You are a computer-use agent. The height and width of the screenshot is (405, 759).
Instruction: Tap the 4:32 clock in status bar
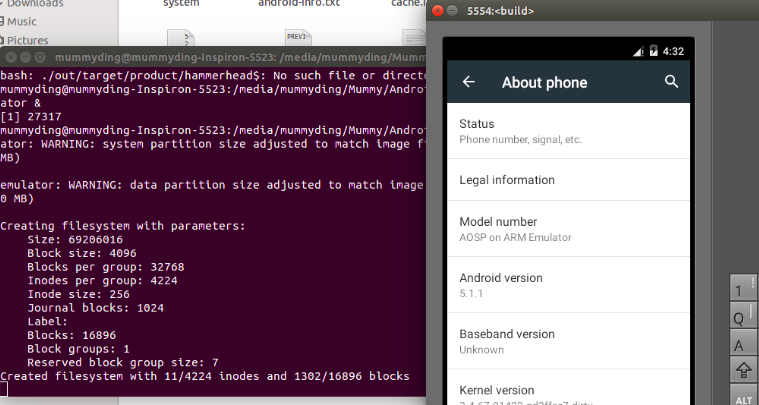point(673,51)
